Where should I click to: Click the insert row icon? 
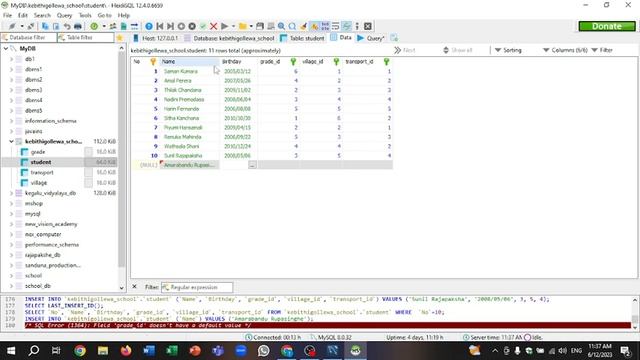[181, 26]
